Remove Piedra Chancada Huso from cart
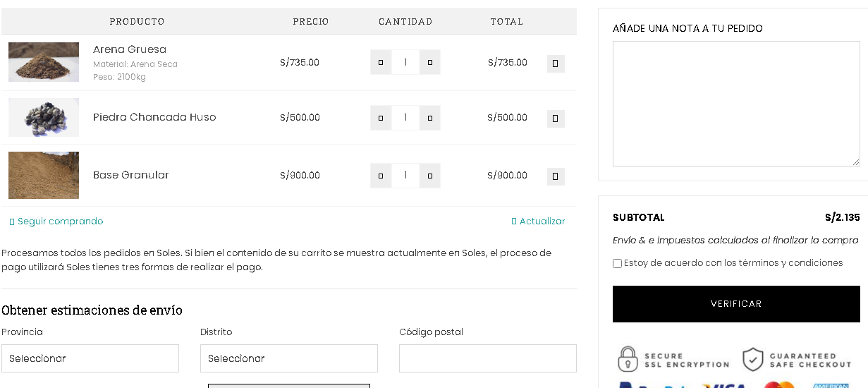 pyautogui.click(x=556, y=119)
